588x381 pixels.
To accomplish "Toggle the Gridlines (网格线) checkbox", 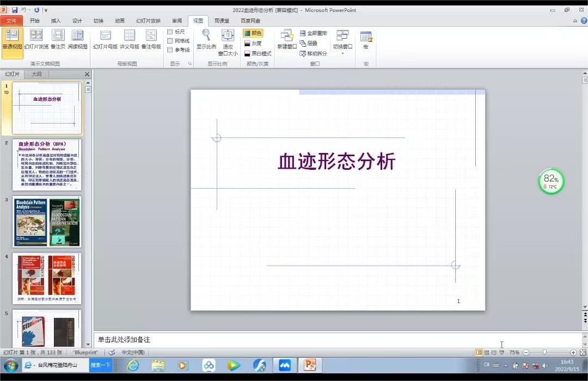I will click(170, 41).
